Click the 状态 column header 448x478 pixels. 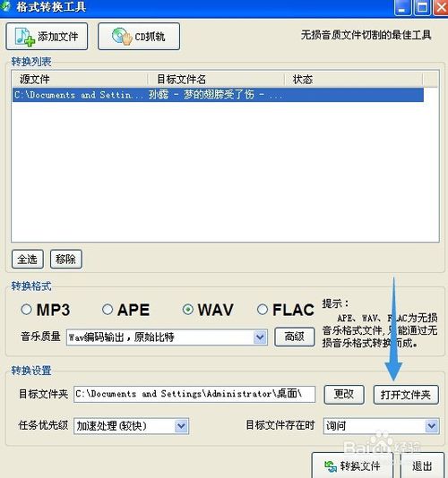point(354,80)
